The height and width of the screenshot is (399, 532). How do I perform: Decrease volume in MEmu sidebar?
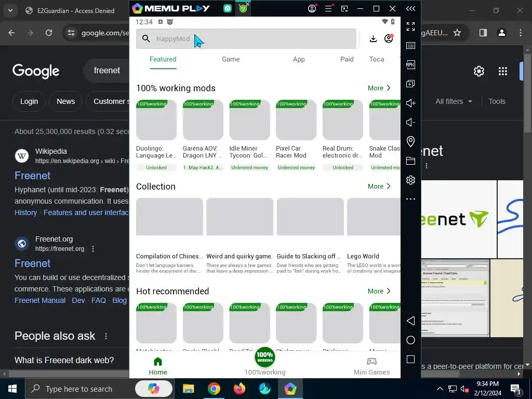pos(410,122)
